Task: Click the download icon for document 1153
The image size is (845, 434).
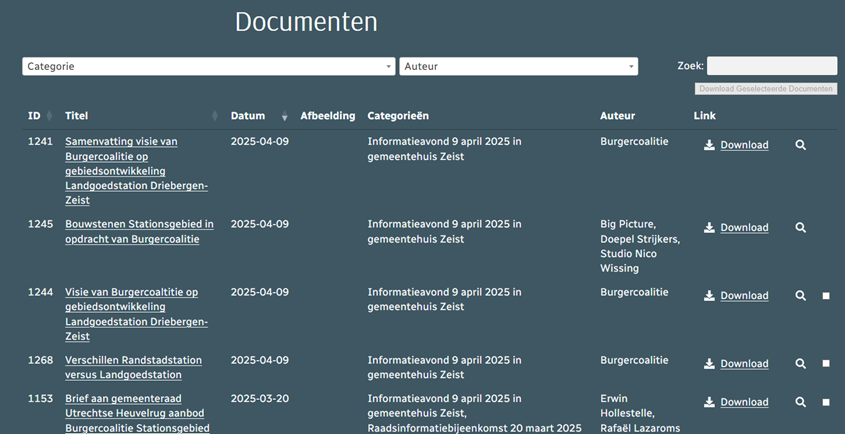Action: (x=709, y=402)
